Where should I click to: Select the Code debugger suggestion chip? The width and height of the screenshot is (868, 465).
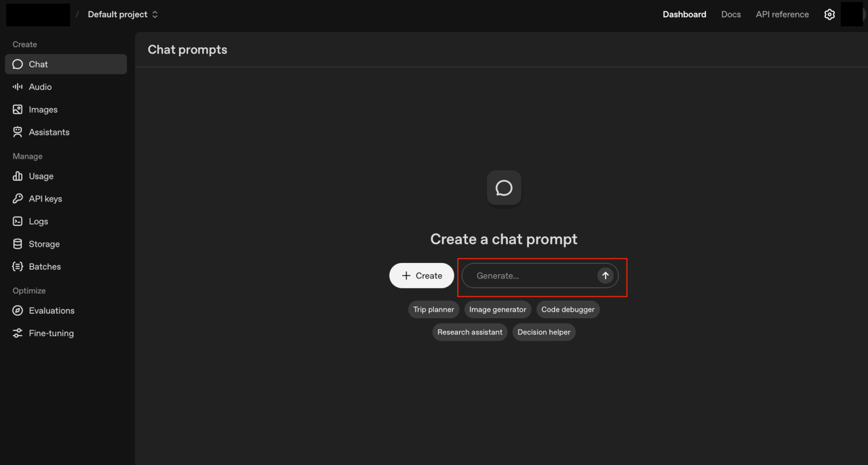point(568,310)
